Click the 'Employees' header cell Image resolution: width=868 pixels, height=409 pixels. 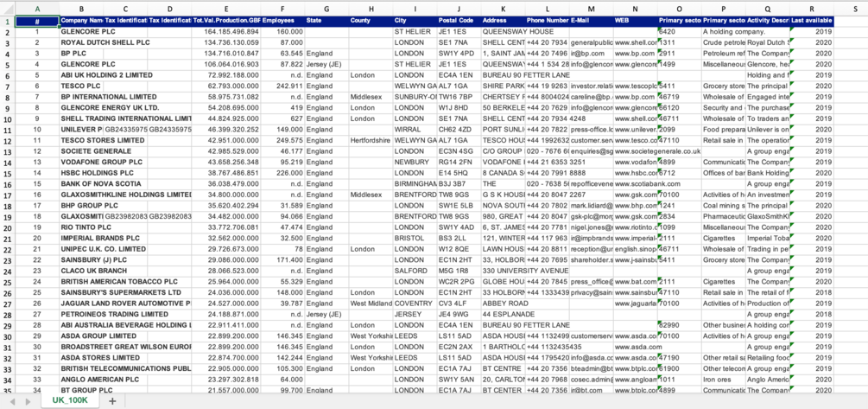[282, 21]
